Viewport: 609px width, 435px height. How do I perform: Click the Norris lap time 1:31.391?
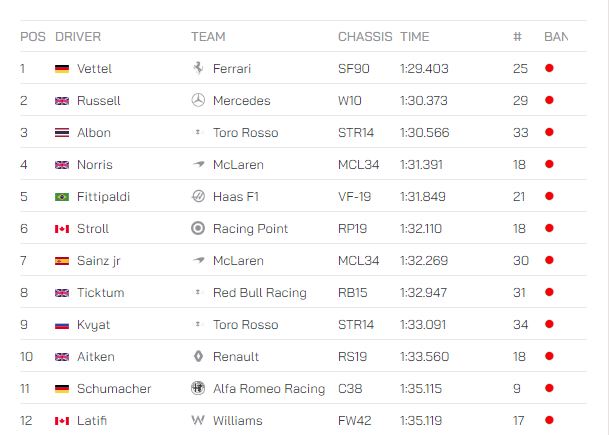click(x=421, y=165)
